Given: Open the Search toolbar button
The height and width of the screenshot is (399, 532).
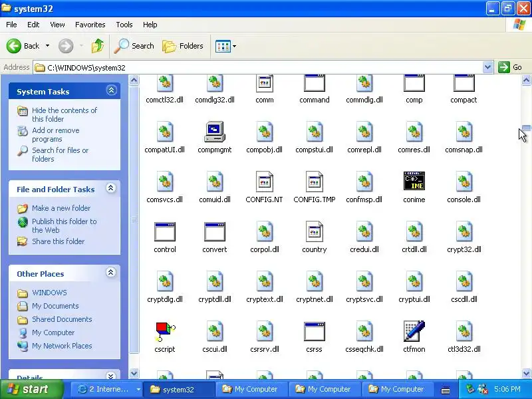Looking at the screenshot, I should 134,46.
